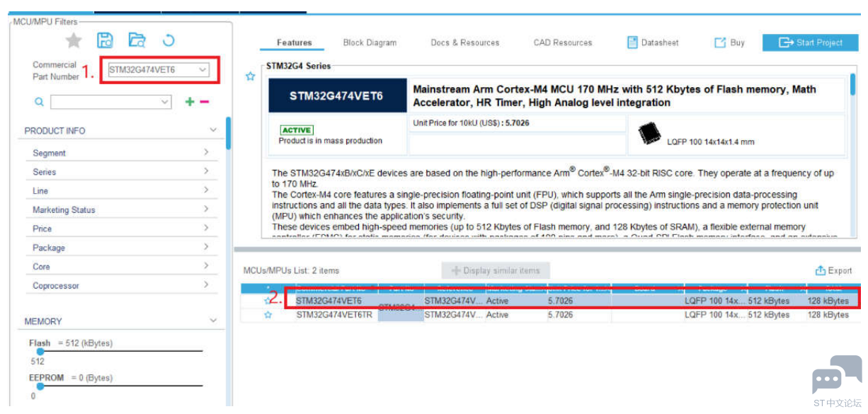Remove search criterion with pink minus

pos(204,102)
